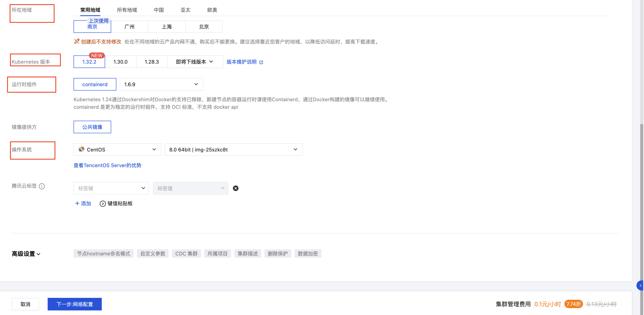Image resolution: width=644 pixels, height=315 pixels.
Task: Select 公共镜像 image provider
Action: tap(92, 127)
